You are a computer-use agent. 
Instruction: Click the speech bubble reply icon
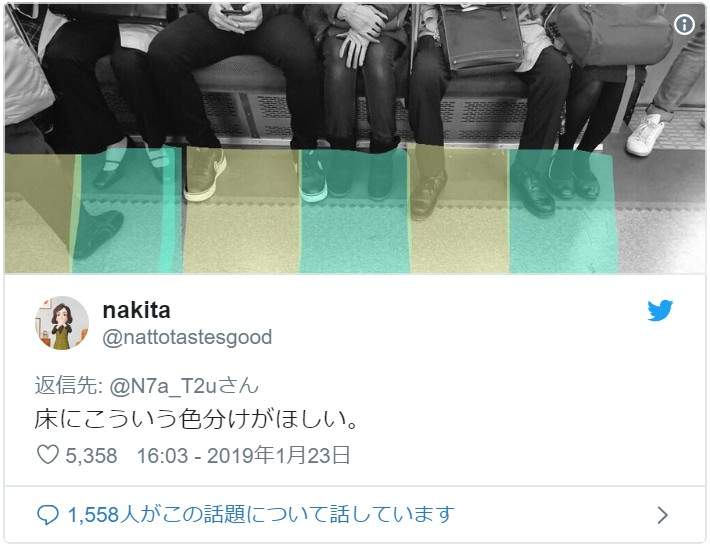(x=48, y=515)
